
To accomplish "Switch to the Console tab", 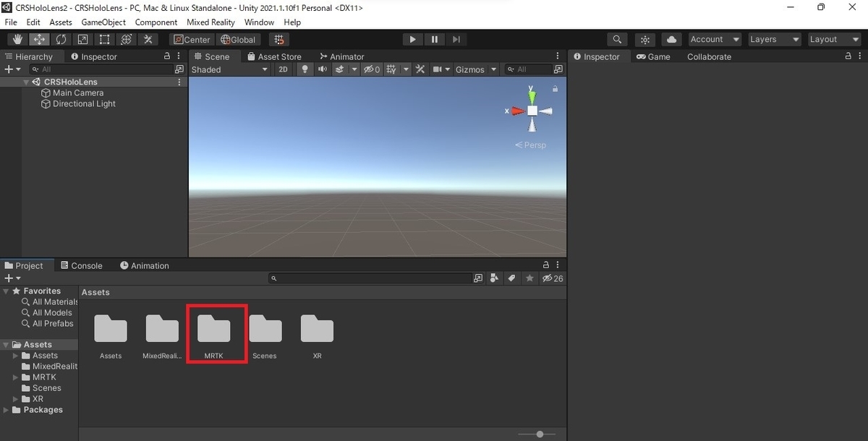I will click(x=82, y=265).
